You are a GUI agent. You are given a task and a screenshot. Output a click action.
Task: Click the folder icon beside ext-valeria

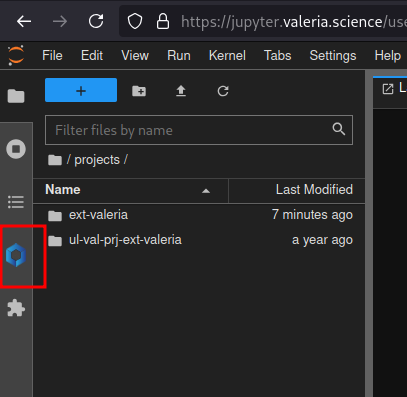[x=55, y=216]
